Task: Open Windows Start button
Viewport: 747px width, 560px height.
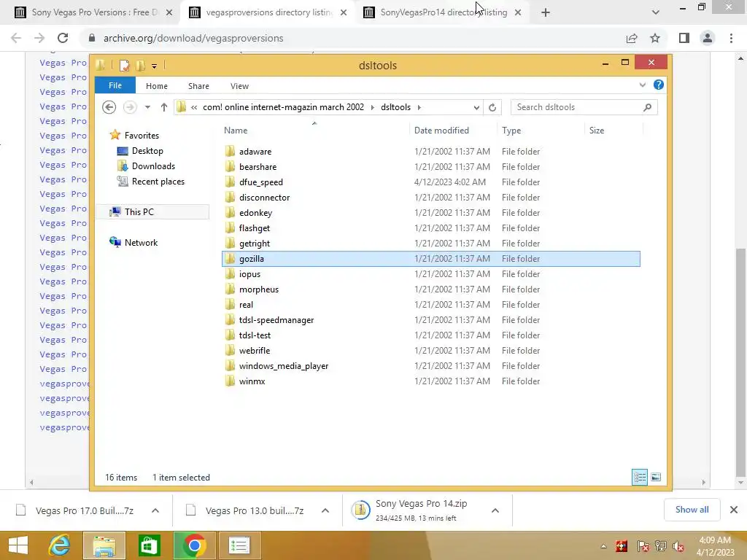Action: [18, 545]
